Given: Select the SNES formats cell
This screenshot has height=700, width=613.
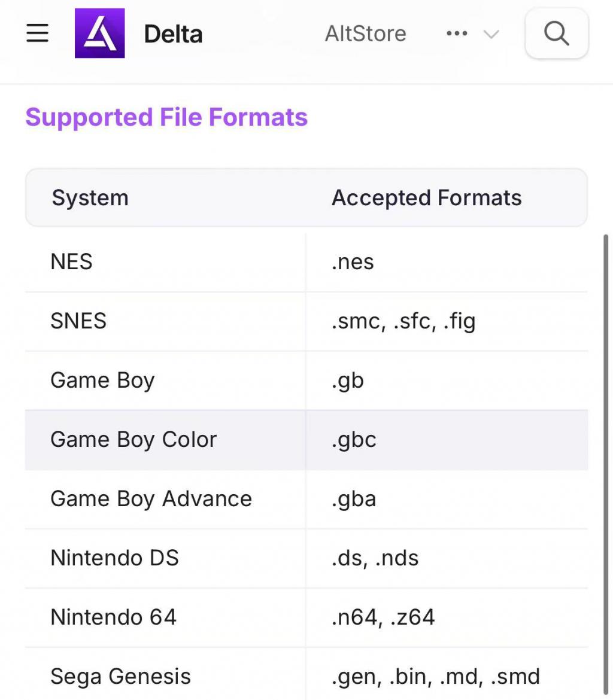Looking at the screenshot, I should click(x=403, y=321).
